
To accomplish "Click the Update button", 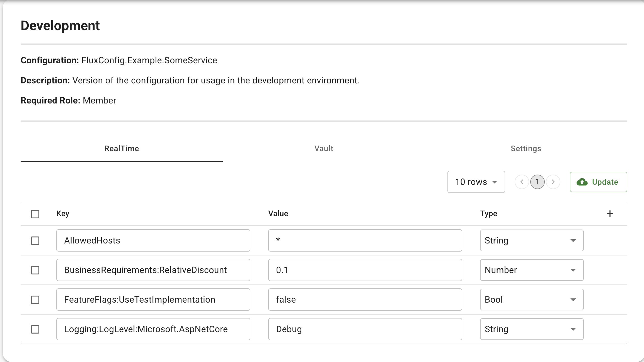I will coord(598,182).
